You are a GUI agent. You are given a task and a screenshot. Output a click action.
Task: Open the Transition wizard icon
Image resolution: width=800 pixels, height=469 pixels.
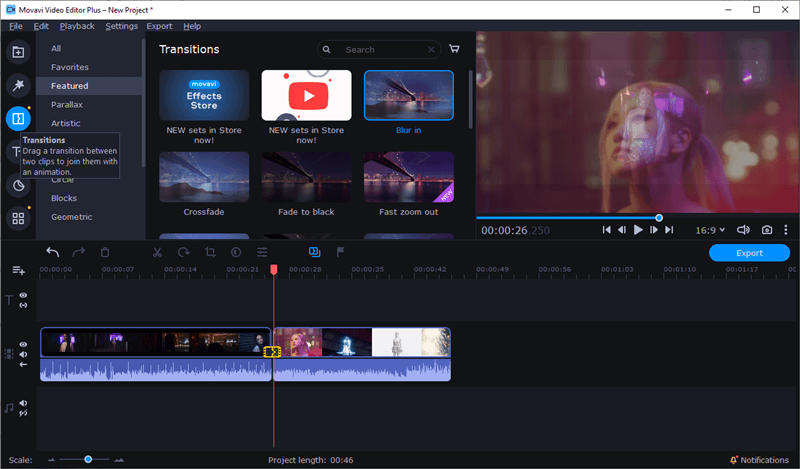pyautogui.click(x=314, y=252)
